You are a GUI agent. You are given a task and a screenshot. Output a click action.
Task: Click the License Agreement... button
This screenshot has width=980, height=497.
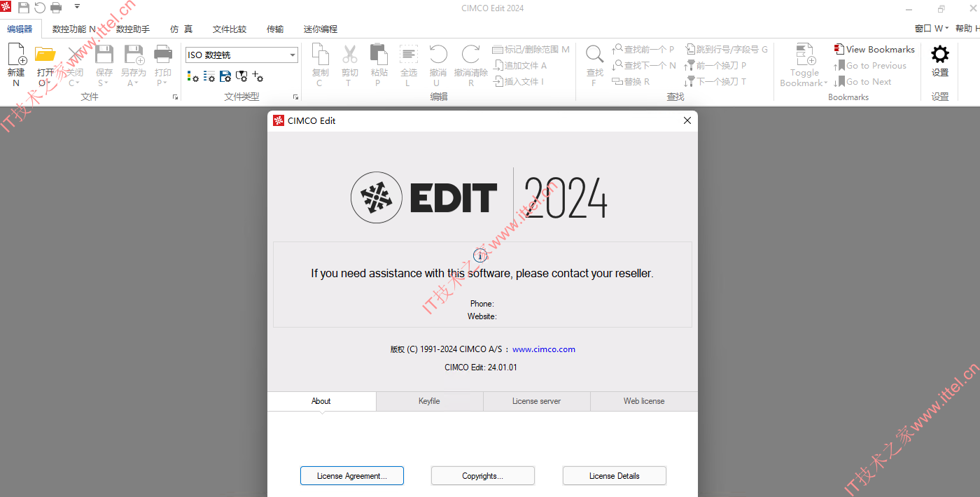[352, 476]
